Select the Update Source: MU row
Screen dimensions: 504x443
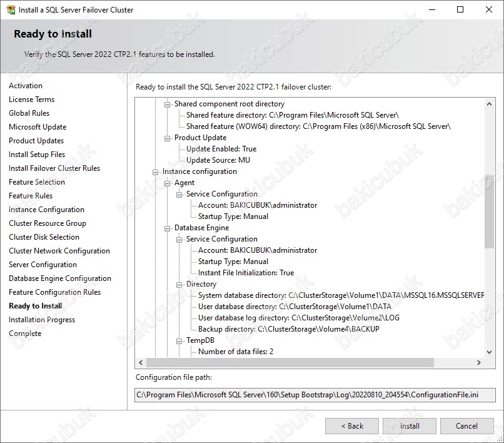click(218, 160)
